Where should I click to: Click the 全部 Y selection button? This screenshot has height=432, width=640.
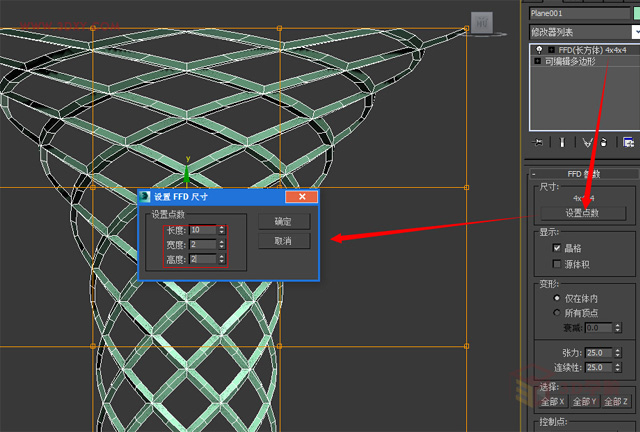tap(584, 402)
